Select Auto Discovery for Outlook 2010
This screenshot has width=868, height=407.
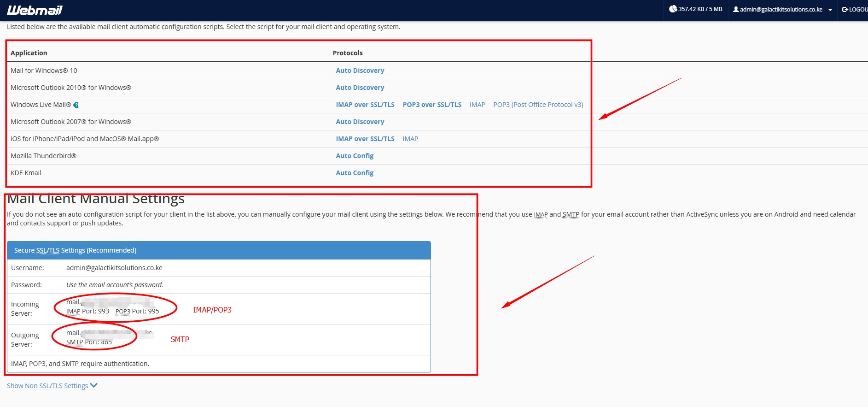tap(360, 88)
